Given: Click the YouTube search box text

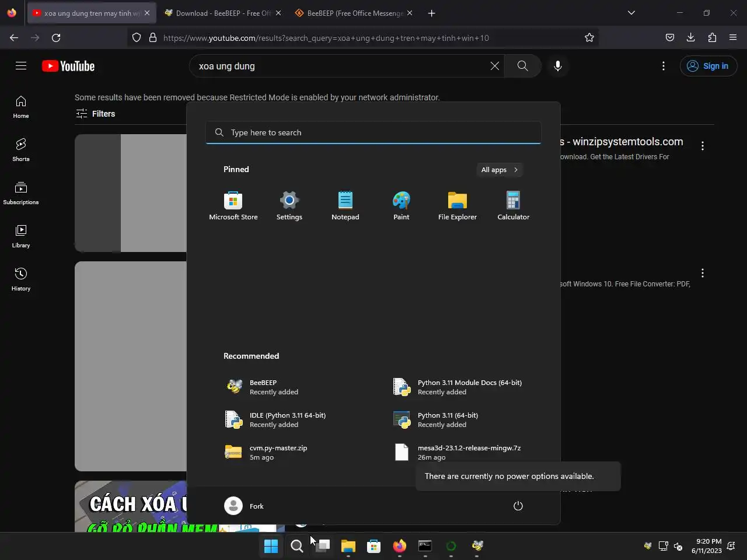Looking at the screenshot, I should [x=227, y=66].
